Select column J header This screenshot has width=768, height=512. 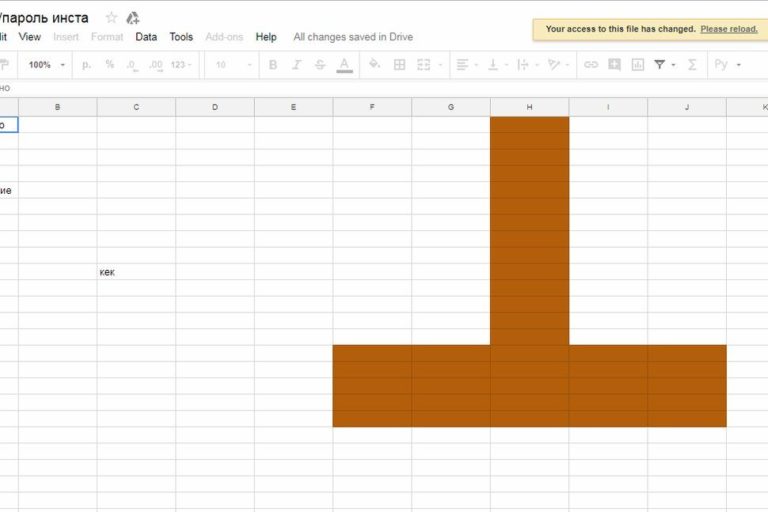click(x=687, y=107)
